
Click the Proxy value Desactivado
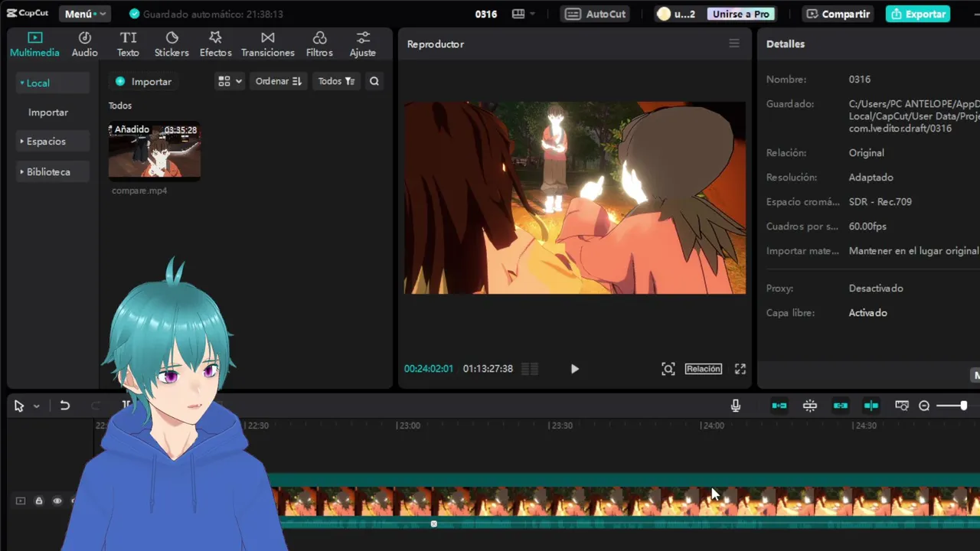coord(876,289)
